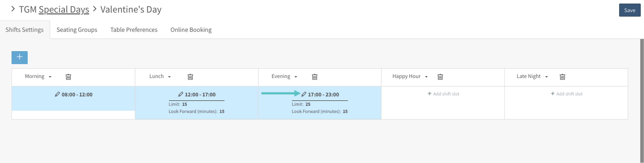Edit the 12:00 - 17:00 slot pencil
The height and width of the screenshot is (163, 644).
180,94
